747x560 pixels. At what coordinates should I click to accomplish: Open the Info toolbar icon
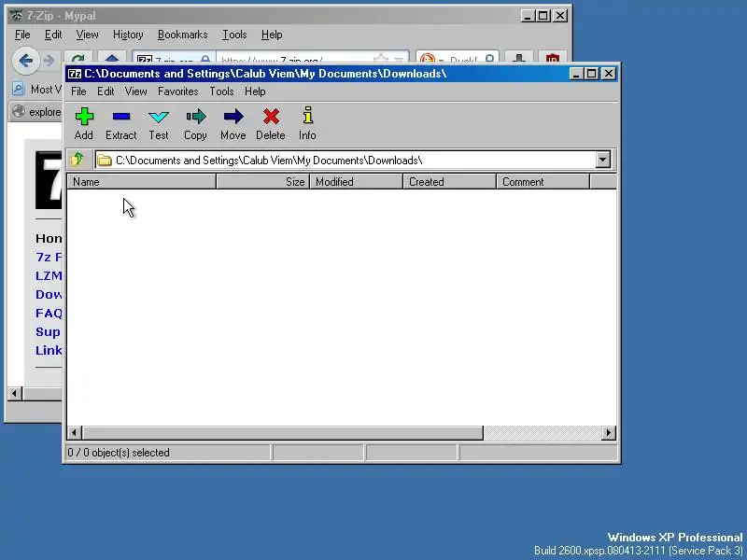coord(308,115)
